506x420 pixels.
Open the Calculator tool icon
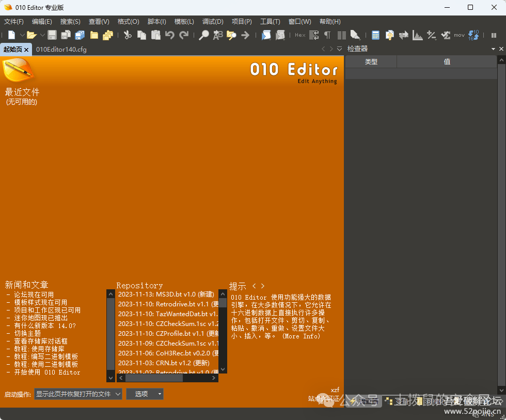click(375, 35)
